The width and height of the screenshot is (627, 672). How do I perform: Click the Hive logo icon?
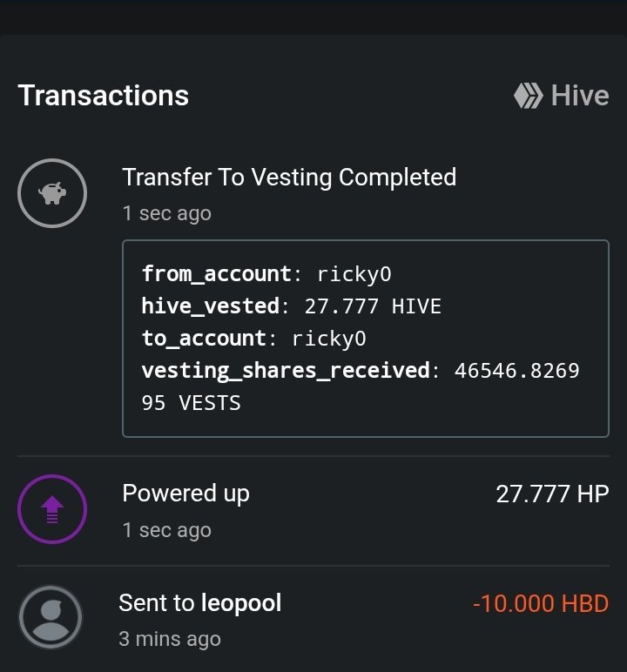(x=529, y=95)
